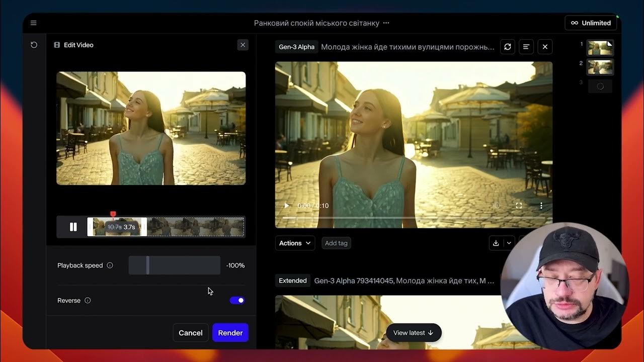Open the Actions dropdown
Viewport: 644px width, 362px height.
point(295,243)
